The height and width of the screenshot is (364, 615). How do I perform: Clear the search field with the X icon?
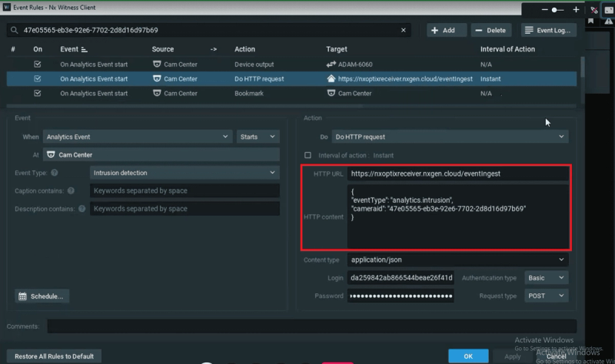click(x=403, y=30)
